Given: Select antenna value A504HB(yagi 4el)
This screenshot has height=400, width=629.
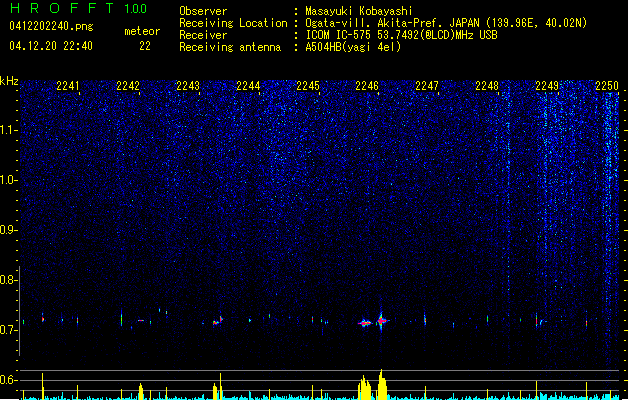Looking at the screenshot, I should point(353,47).
